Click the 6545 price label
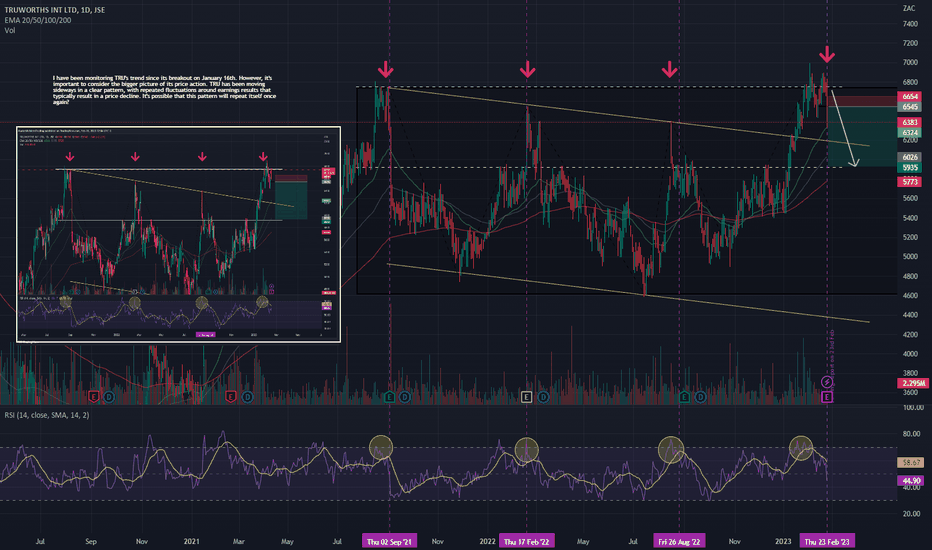The width and height of the screenshot is (932, 550). [909, 107]
